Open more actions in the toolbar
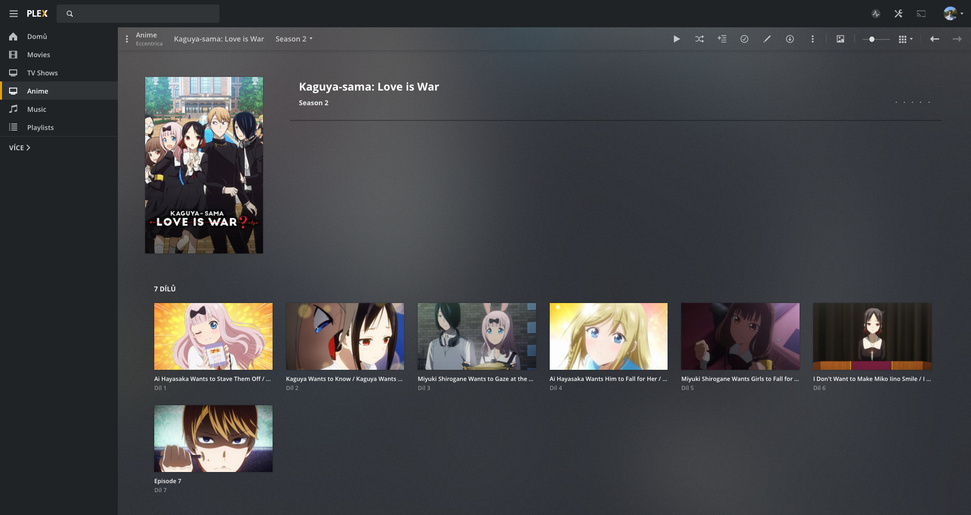This screenshot has height=515, width=971. [x=812, y=39]
